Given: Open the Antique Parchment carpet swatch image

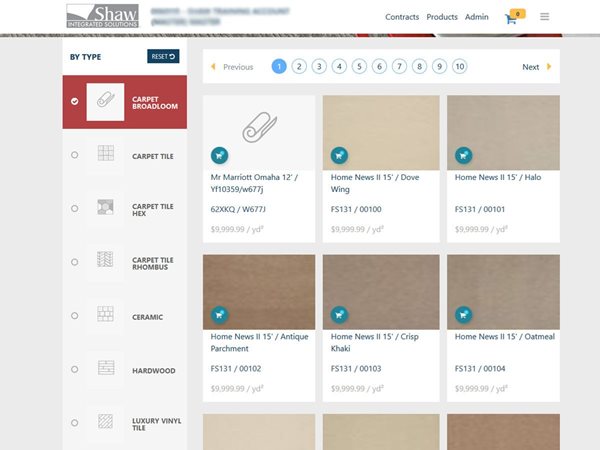Looking at the screenshot, I should pos(259,292).
